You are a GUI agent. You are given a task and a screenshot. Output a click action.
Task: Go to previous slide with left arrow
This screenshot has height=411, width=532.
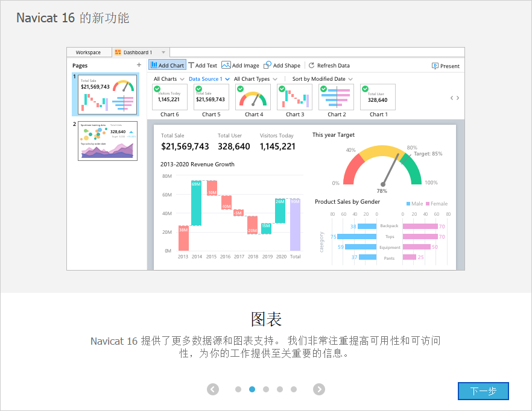tap(213, 389)
